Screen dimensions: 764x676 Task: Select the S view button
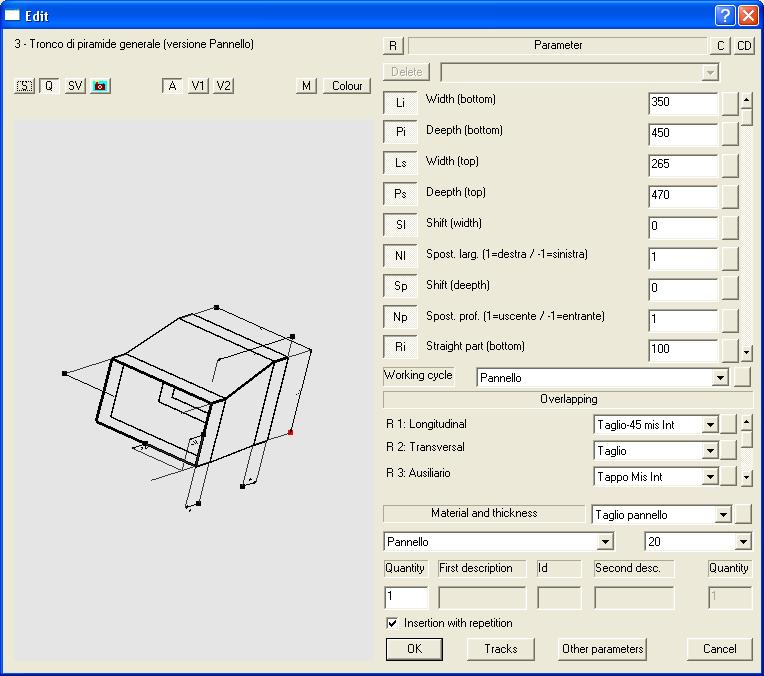coord(25,86)
